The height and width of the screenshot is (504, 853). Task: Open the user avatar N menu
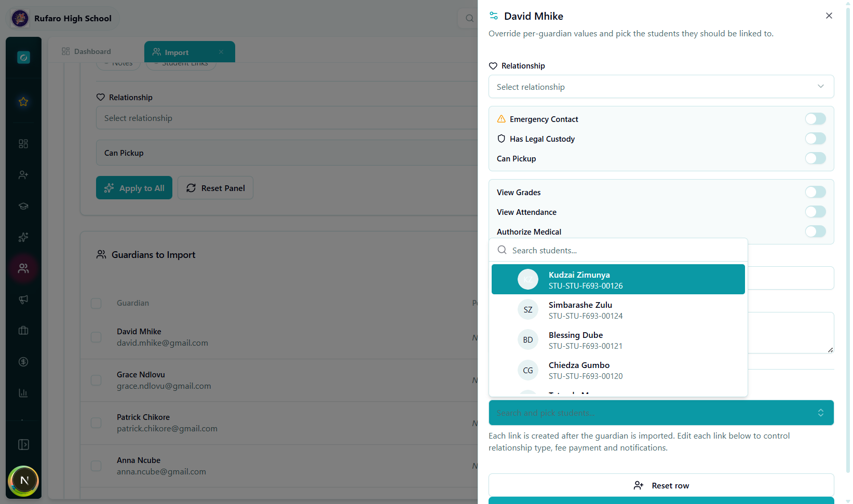(x=24, y=481)
